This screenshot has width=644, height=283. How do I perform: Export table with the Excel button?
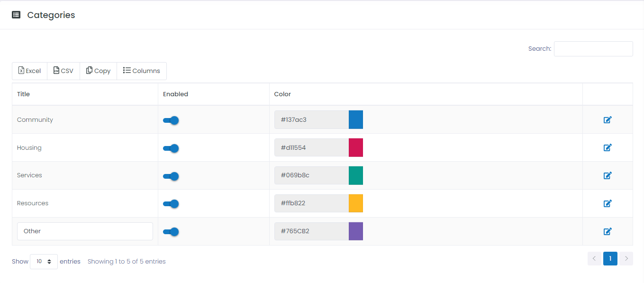click(29, 71)
